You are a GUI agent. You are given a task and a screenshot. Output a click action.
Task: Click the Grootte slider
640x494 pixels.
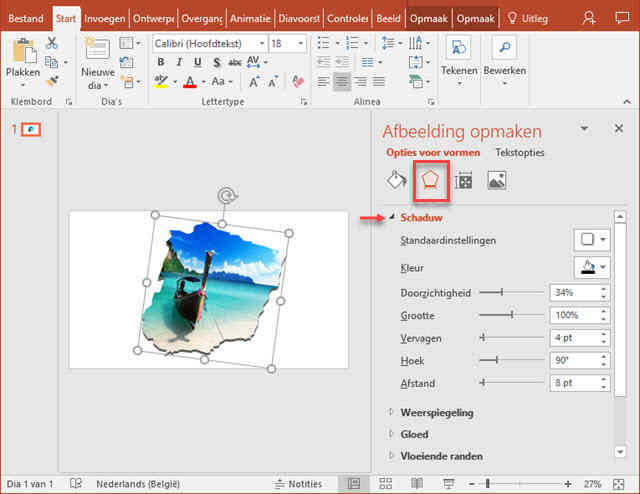pos(511,315)
